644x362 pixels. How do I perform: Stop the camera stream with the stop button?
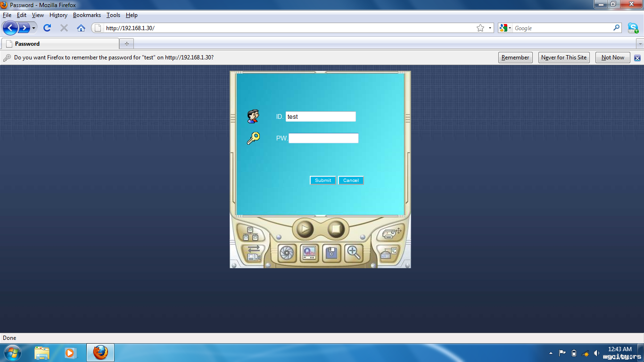[336, 229]
